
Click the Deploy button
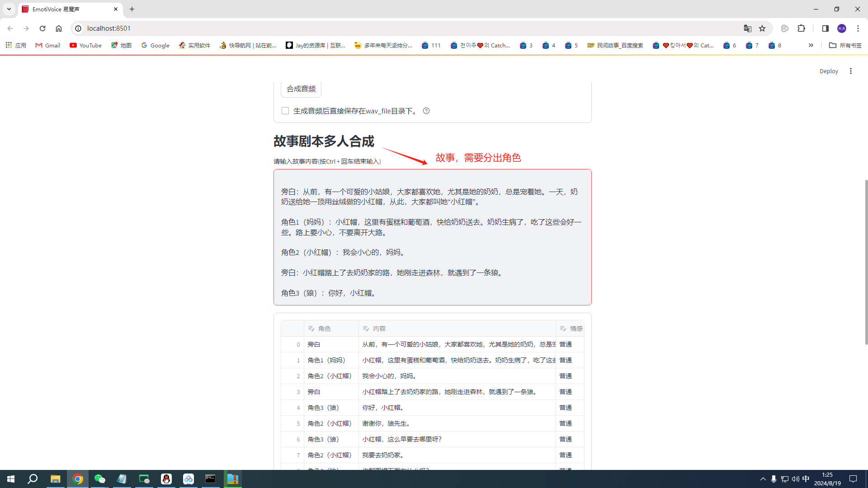click(828, 71)
